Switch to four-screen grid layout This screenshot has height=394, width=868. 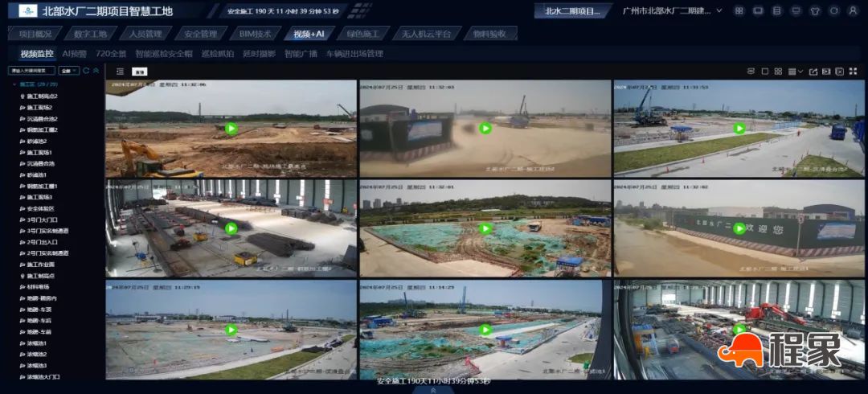point(778,72)
